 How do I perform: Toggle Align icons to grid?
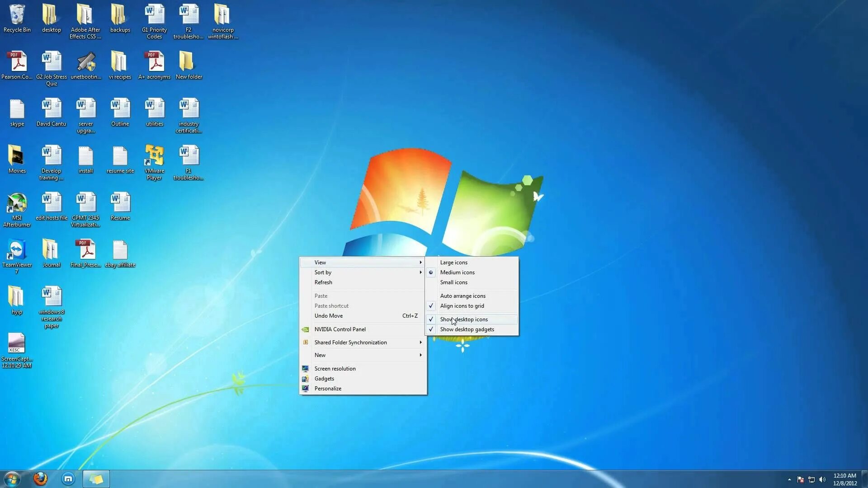click(x=462, y=305)
